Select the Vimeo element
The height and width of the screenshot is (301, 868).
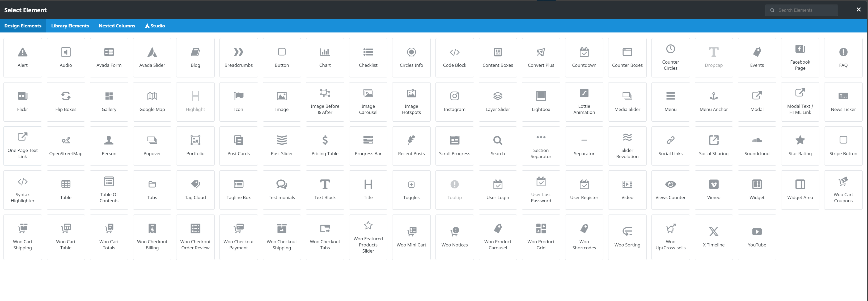[x=713, y=190]
